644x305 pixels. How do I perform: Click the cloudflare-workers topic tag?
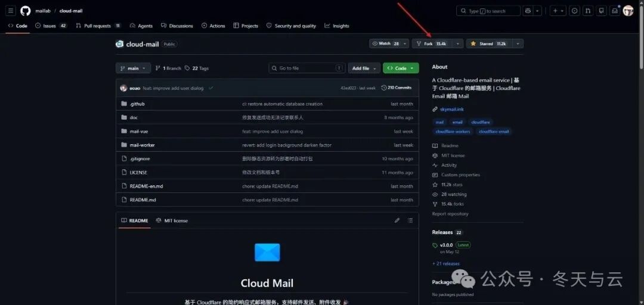[453, 132]
